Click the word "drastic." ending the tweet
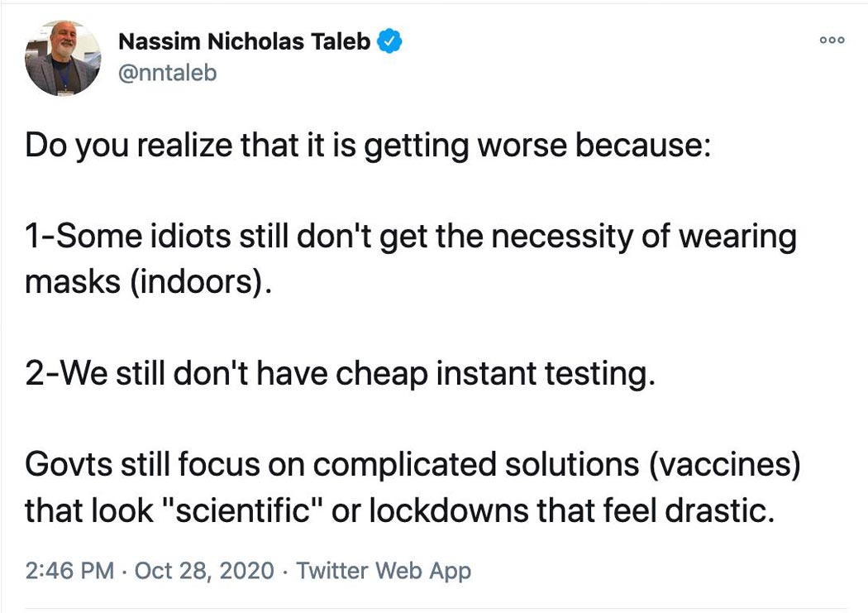 coord(719,510)
